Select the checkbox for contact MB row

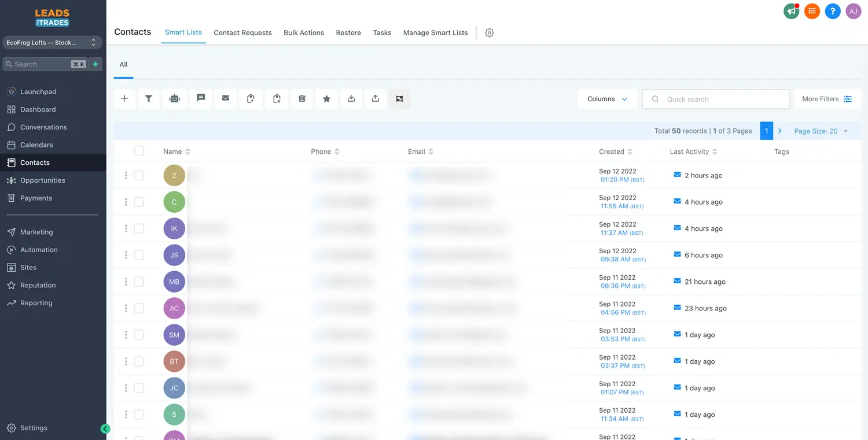(x=139, y=282)
